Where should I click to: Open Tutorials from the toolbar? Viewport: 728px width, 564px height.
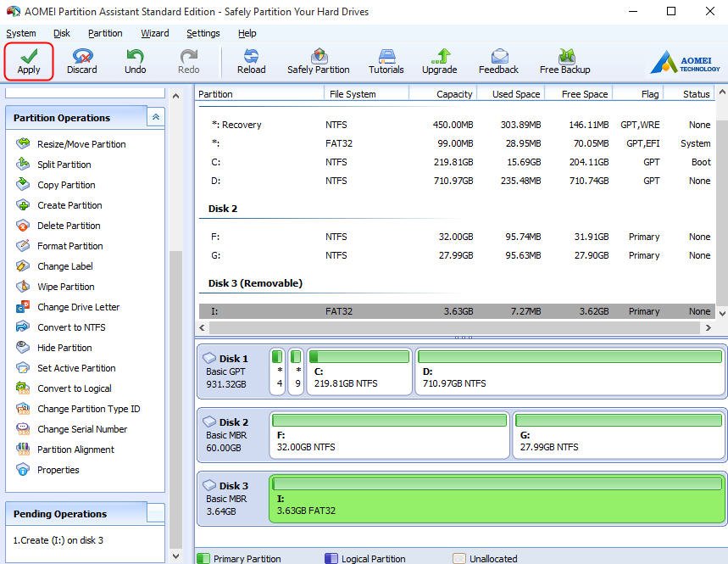[x=386, y=61]
